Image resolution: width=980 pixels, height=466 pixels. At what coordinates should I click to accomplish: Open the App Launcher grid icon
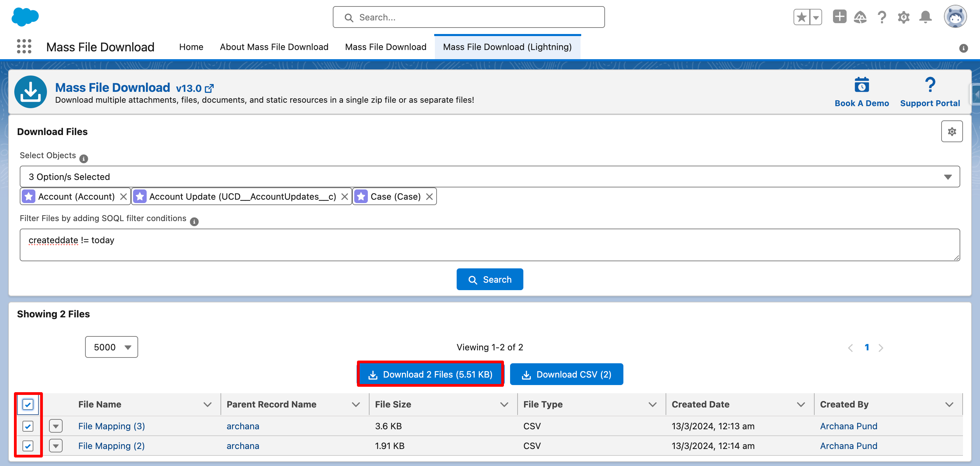[24, 46]
